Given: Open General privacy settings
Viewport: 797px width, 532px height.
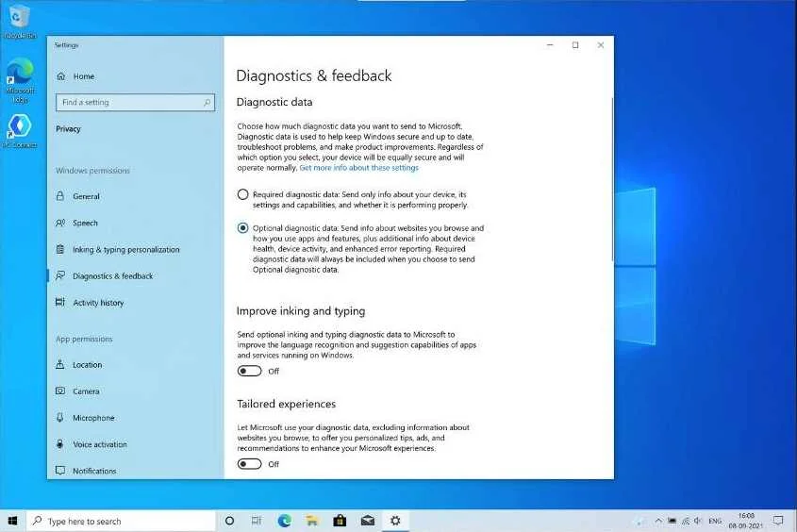Looking at the screenshot, I should click(77, 196).
